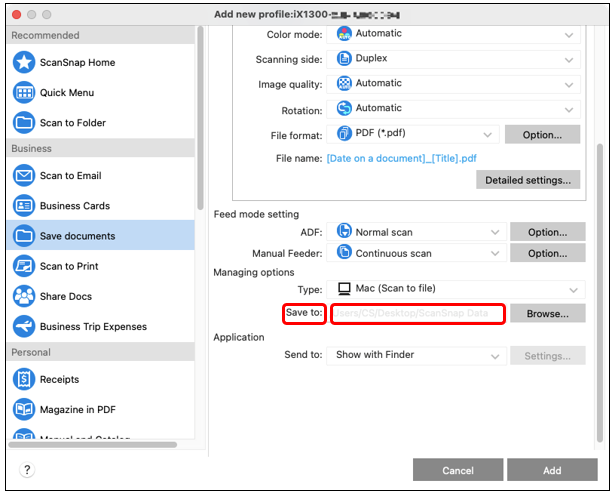Viewport: 614px width, 496px height.
Task: Close the Add new profile window
Action: pyautogui.click(x=16, y=14)
